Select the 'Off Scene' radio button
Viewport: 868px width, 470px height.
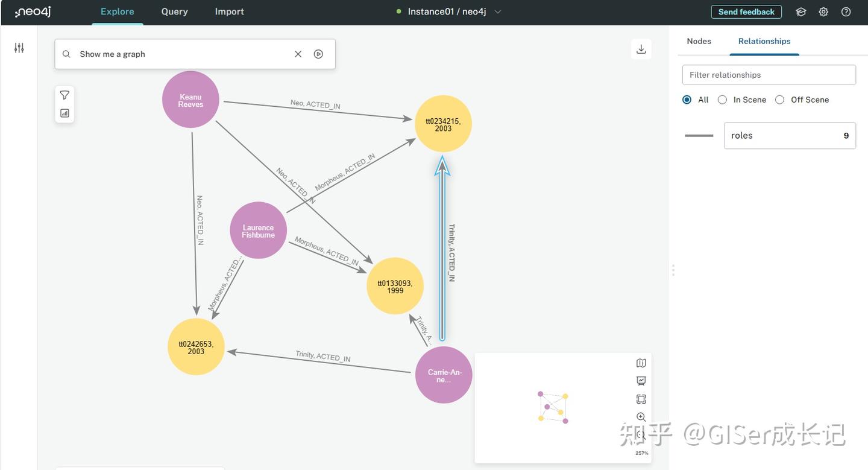[x=779, y=99]
